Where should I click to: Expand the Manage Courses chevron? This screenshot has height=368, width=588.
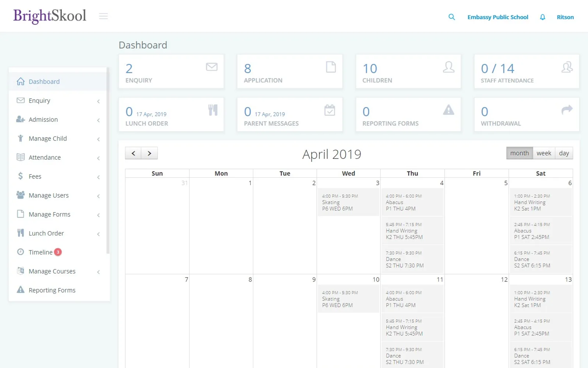point(98,272)
